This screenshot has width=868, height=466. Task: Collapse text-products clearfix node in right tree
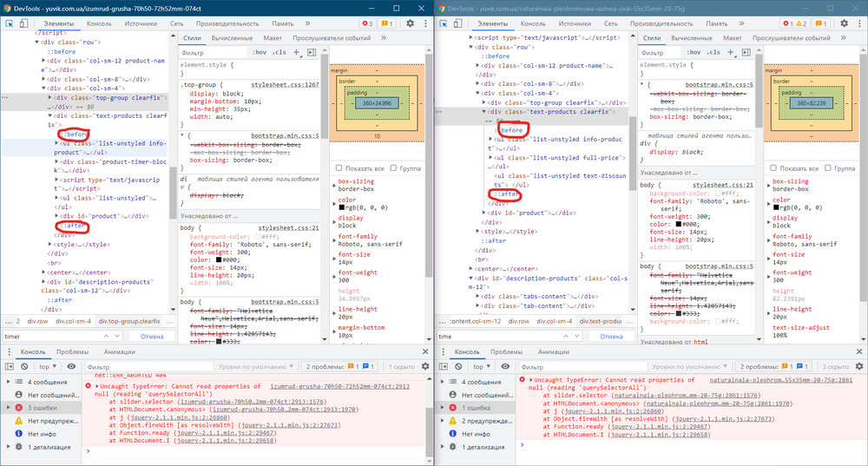484,111
